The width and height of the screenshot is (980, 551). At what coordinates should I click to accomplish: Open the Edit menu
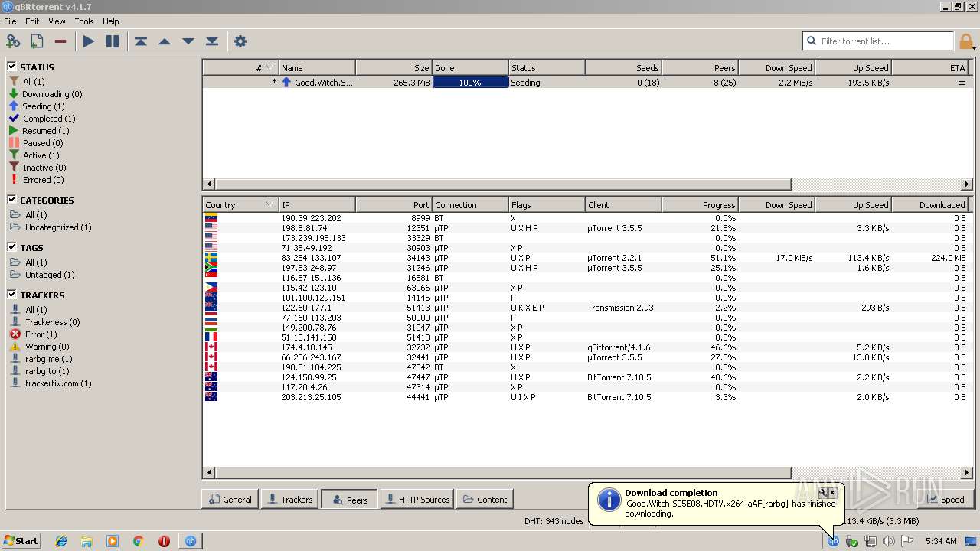[32, 21]
